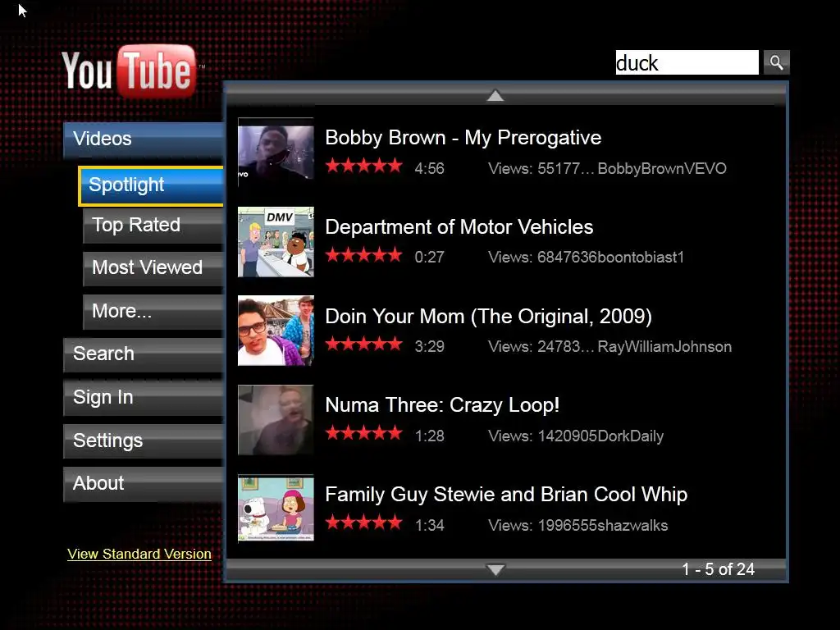Open Family Guy Stewie and Brian thumbnail
The image size is (840, 630).
pos(276,509)
